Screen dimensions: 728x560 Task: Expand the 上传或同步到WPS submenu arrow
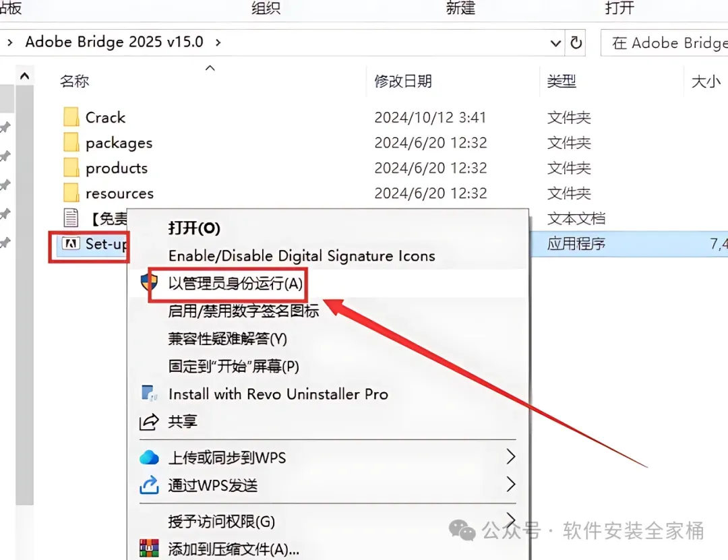pyautogui.click(x=511, y=457)
